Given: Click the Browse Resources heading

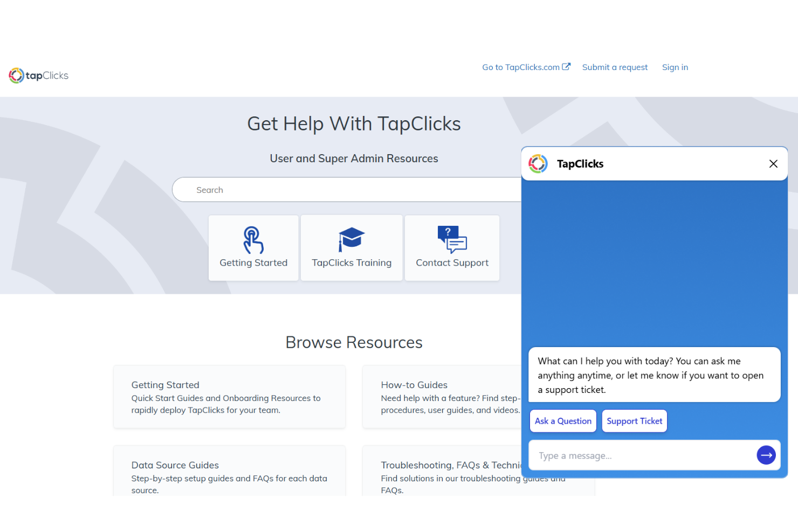Looking at the screenshot, I should (x=354, y=342).
